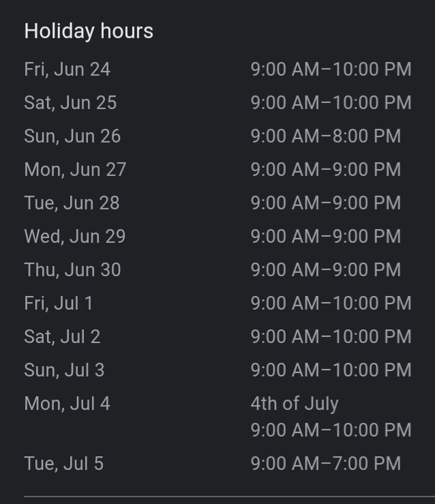Select the Fri, Jun 24 date label
The width and height of the screenshot is (435, 504).
pos(67,70)
